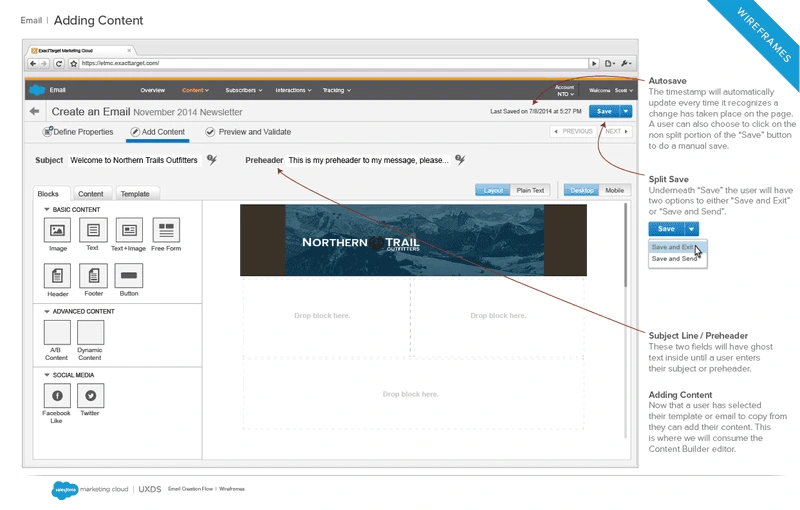Collapse the Social Media section

(46, 375)
